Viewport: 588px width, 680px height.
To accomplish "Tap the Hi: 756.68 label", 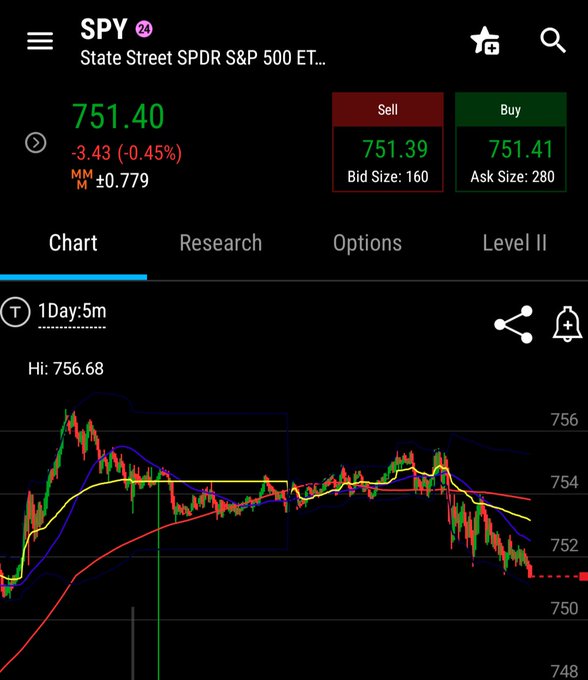I will click(66, 369).
